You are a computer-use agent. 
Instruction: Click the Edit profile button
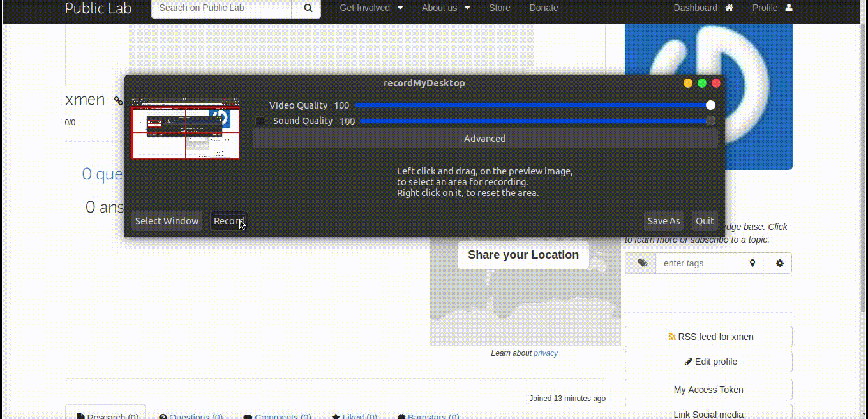pyautogui.click(x=708, y=362)
